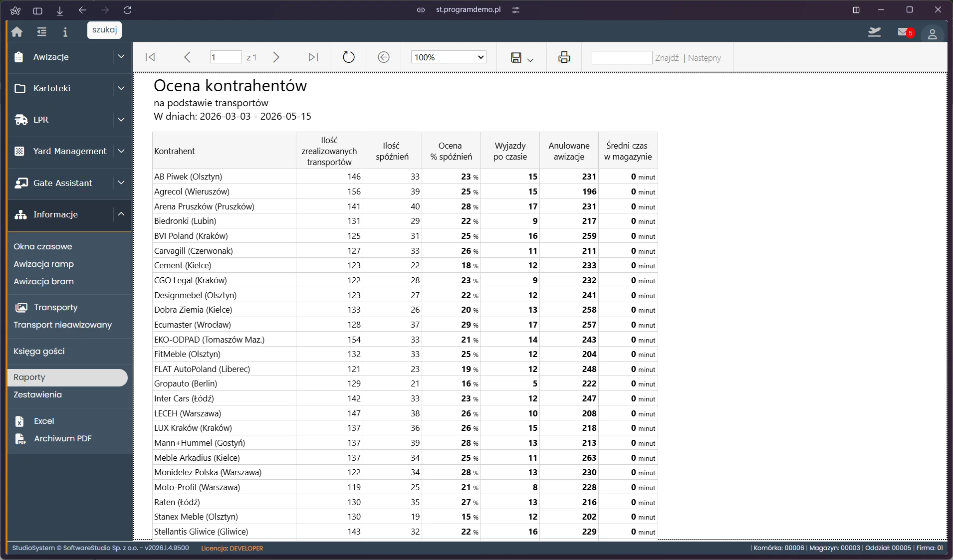Select the Ocena % spóźnień column header
Image resolution: width=953 pixels, height=560 pixels.
pyautogui.click(x=451, y=151)
